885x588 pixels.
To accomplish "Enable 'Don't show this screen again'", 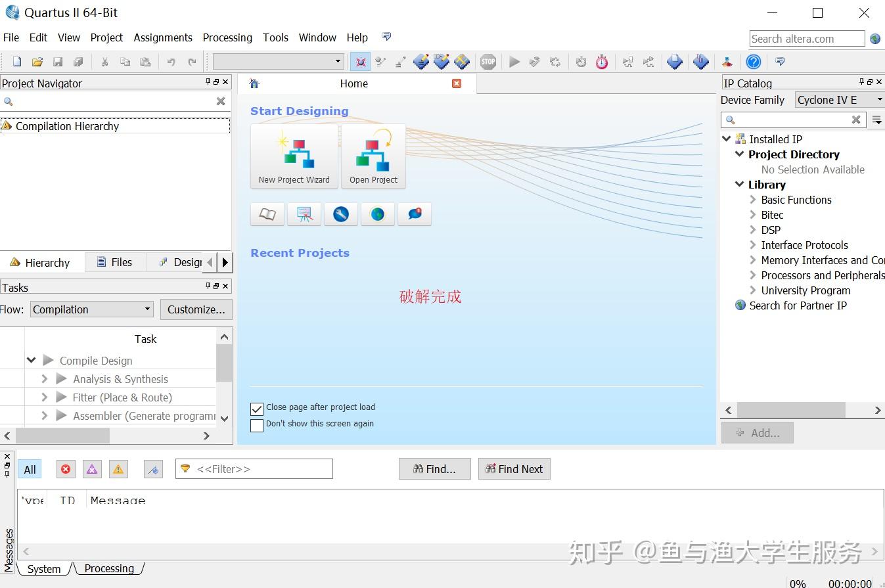I will click(x=256, y=425).
